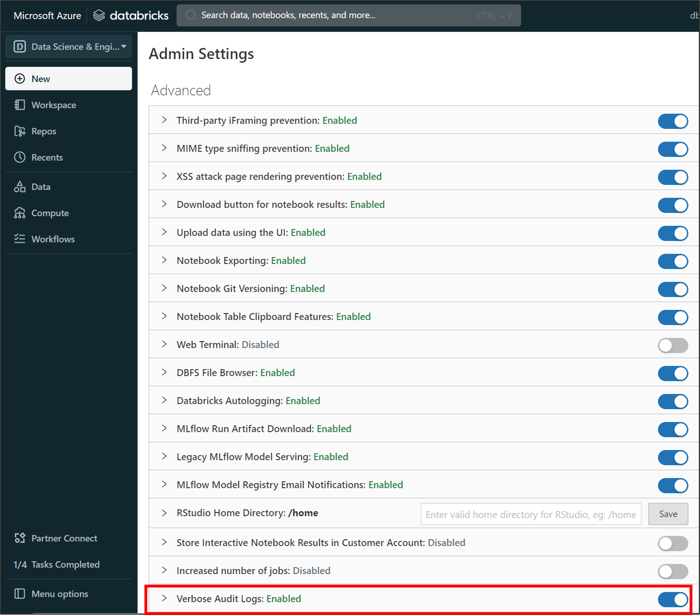The image size is (700, 615).
Task: Click the Recents clock icon
Action: 19,157
